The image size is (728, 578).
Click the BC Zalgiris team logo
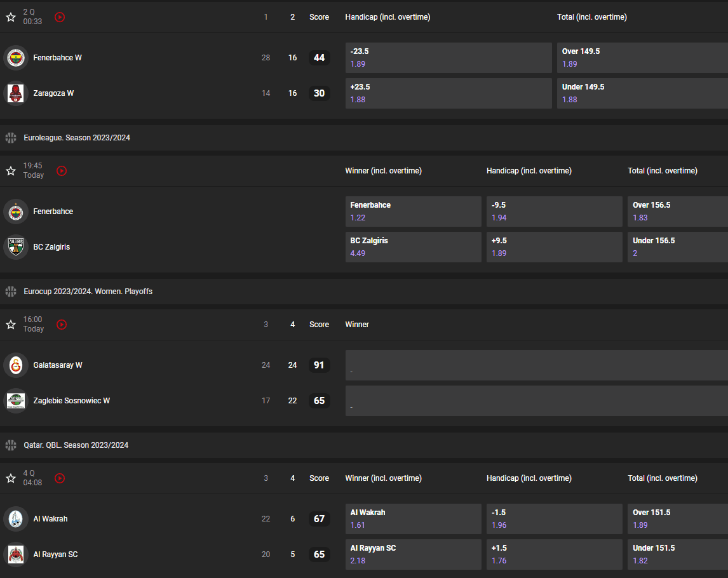point(16,247)
